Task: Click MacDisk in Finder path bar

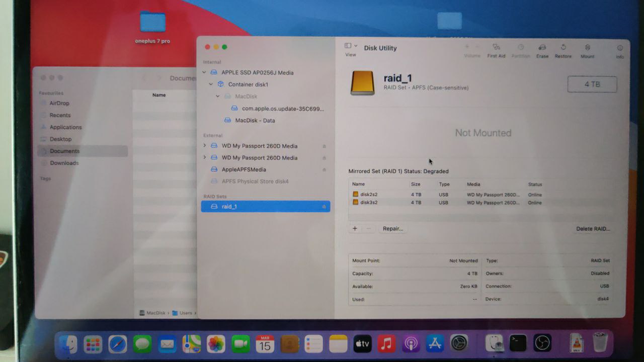Action: pos(152,313)
